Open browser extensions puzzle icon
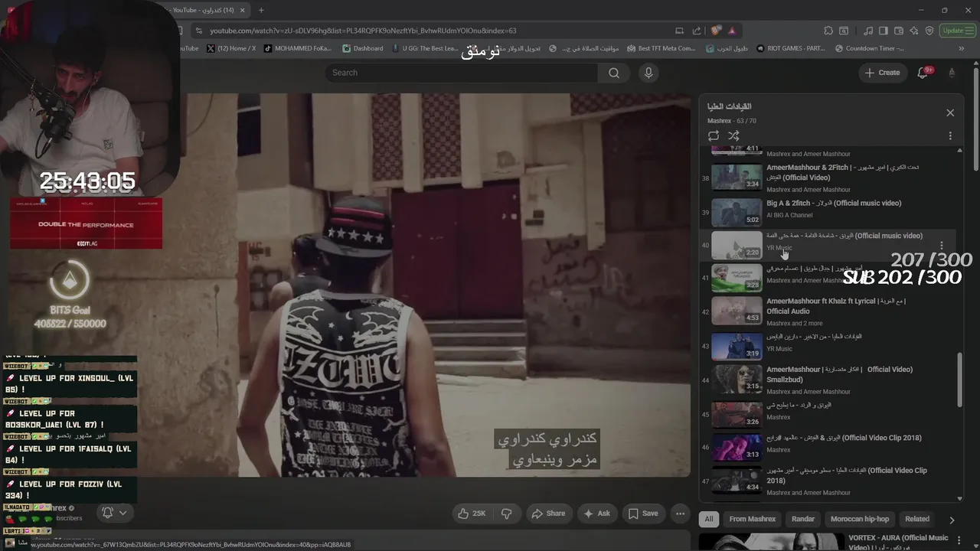The width and height of the screenshot is (980, 551). [x=828, y=31]
